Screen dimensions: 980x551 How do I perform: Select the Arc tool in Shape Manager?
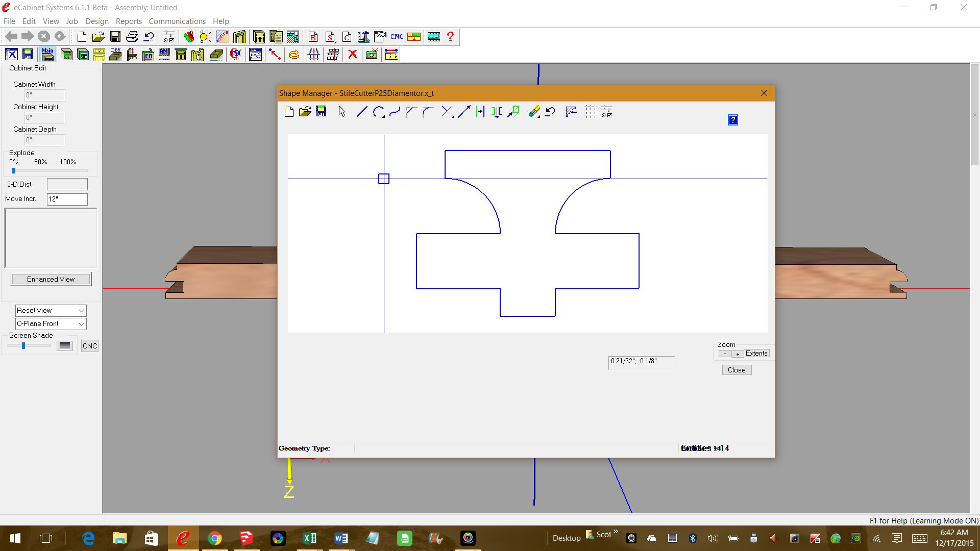[378, 112]
